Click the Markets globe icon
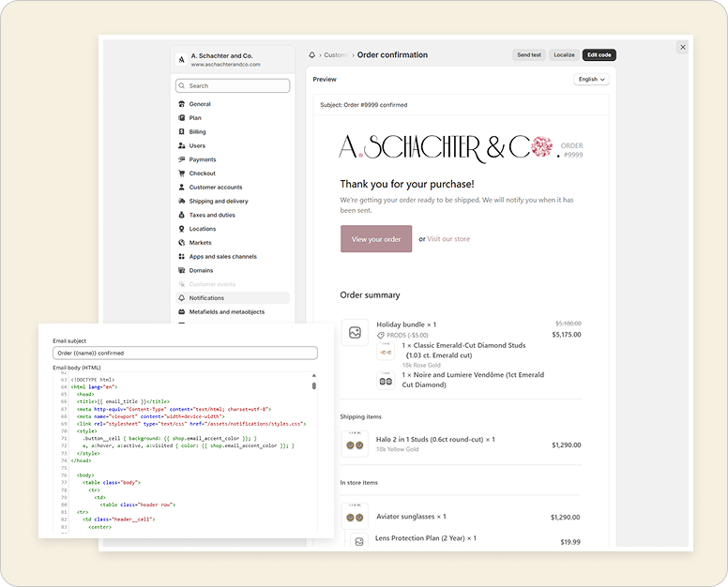The width and height of the screenshot is (728, 587). 182,243
